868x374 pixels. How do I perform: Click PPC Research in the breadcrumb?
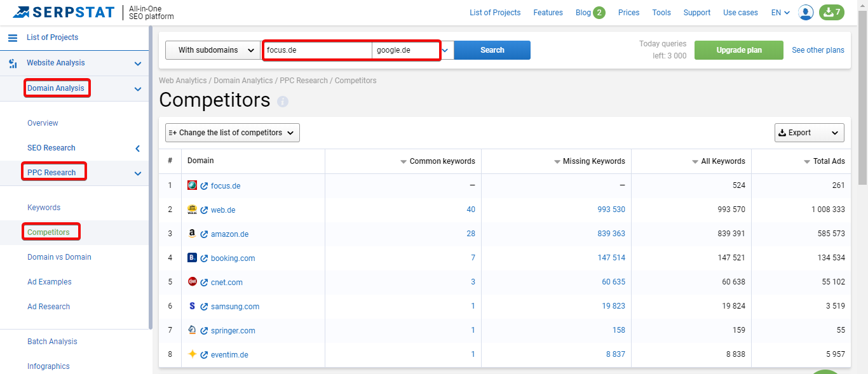pyautogui.click(x=304, y=81)
